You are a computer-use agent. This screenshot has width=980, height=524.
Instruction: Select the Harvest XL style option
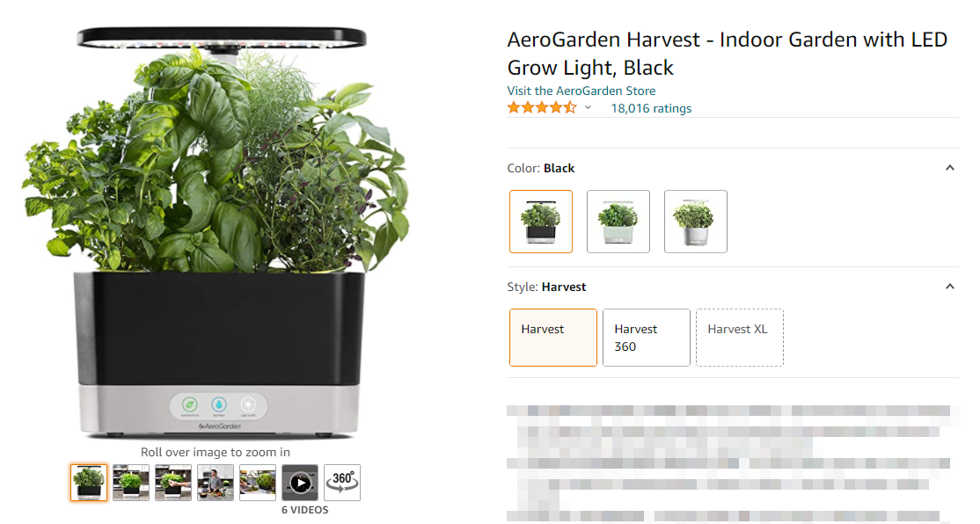(739, 338)
